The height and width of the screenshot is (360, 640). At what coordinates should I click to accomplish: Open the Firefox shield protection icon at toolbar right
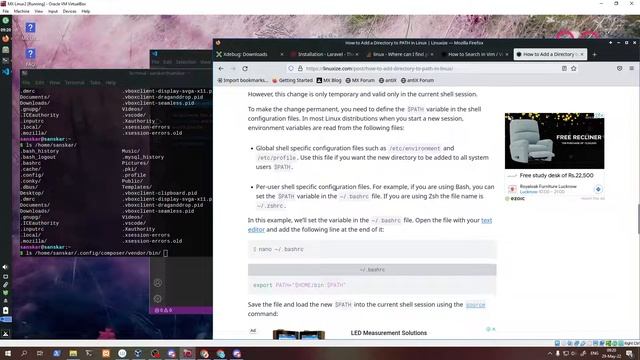[620, 69]
